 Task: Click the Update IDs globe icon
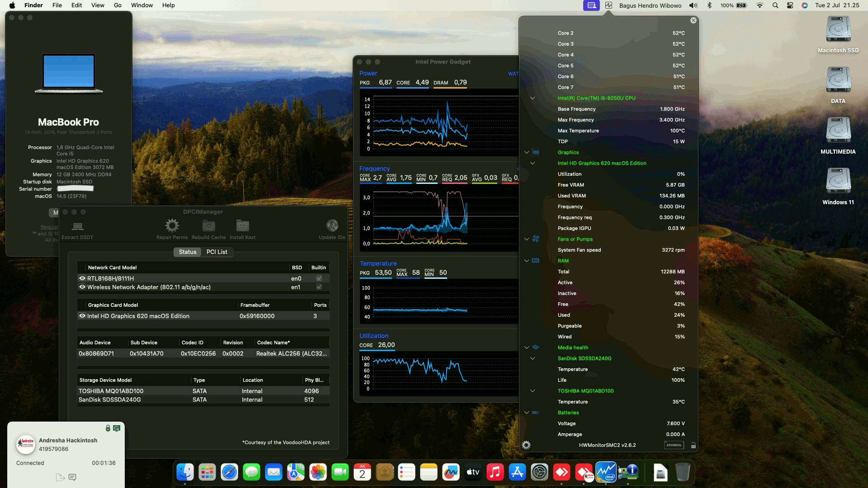click(332, 225)
